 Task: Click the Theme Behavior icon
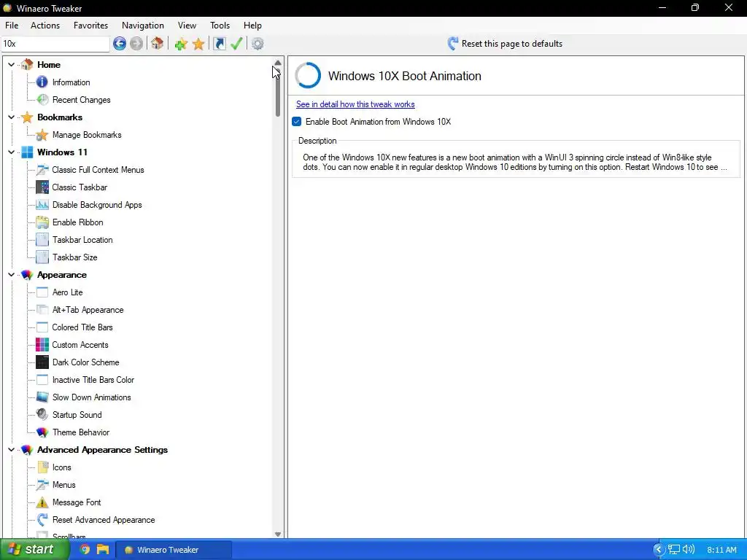tap(42, 432)
